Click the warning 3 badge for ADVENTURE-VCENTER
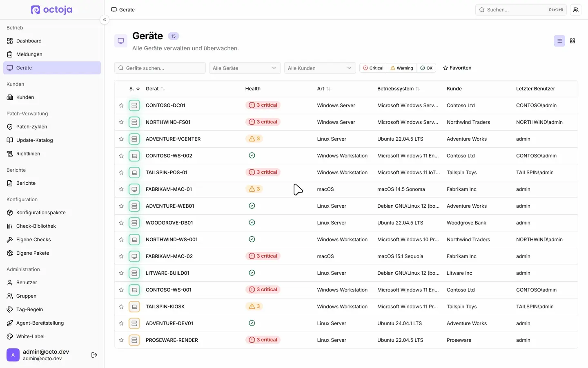This screenshot has height=368, width=588. pos(254,139)
